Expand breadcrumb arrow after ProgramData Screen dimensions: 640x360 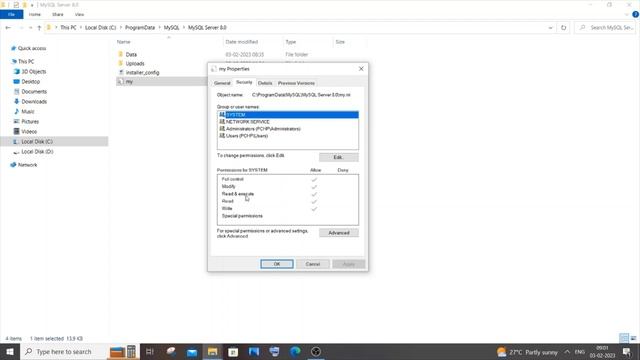click(x=159, y=28)
